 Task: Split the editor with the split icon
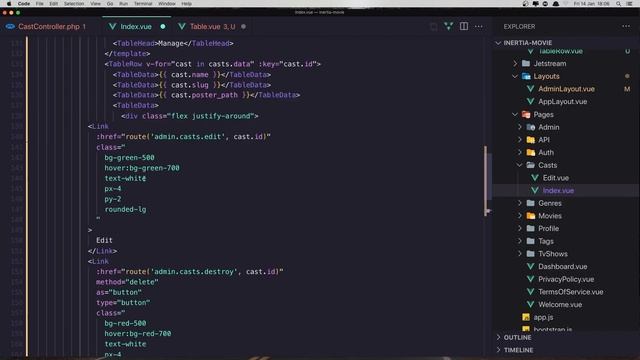pos(464,26)
